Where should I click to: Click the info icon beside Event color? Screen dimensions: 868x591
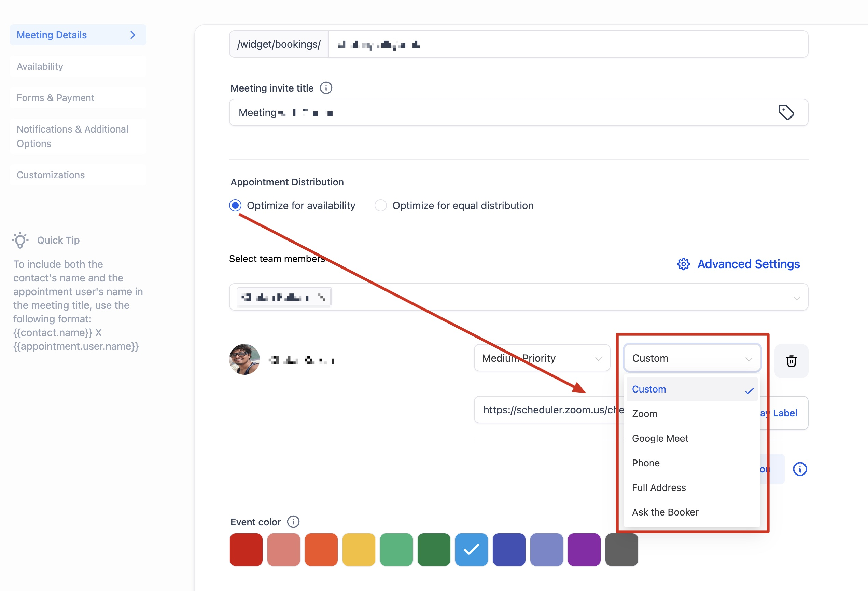click(x=293, y=522)
